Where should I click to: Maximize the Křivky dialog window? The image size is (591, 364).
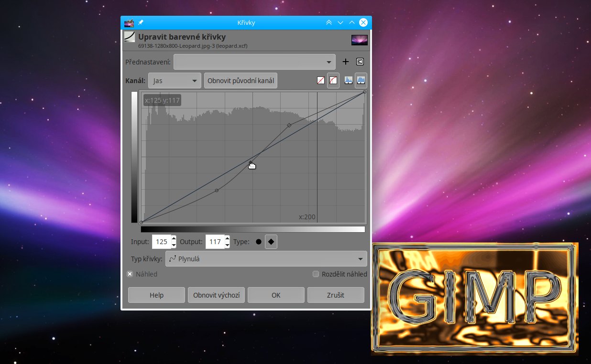point(352,22)
